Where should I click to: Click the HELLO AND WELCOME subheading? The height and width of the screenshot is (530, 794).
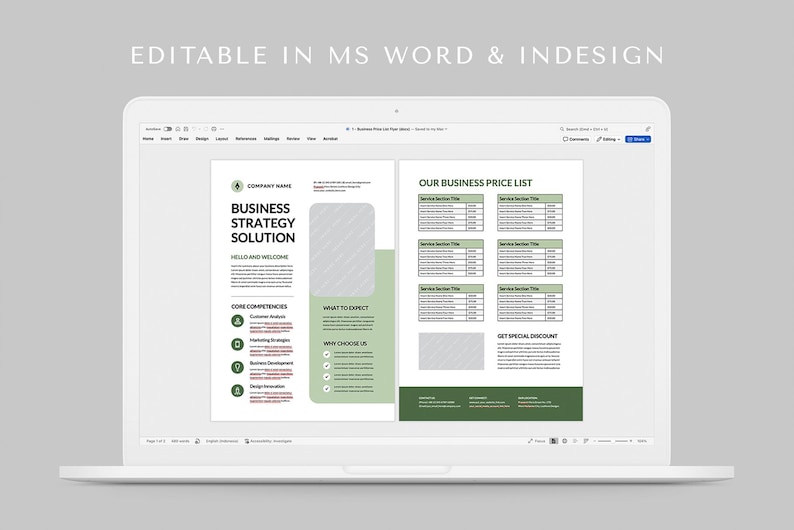pyautogui.click(x=260, y=257)
